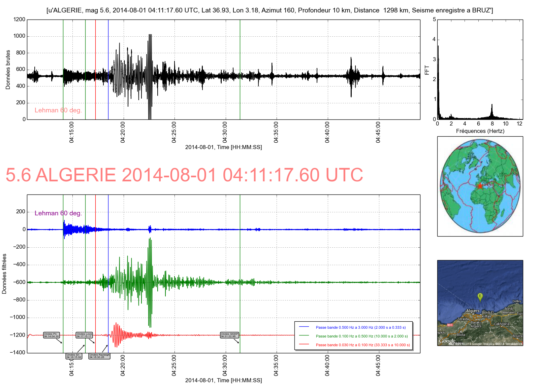539x392 pixels.
Task: Click the red epicenter star on the globe
Action: (480, 186)
